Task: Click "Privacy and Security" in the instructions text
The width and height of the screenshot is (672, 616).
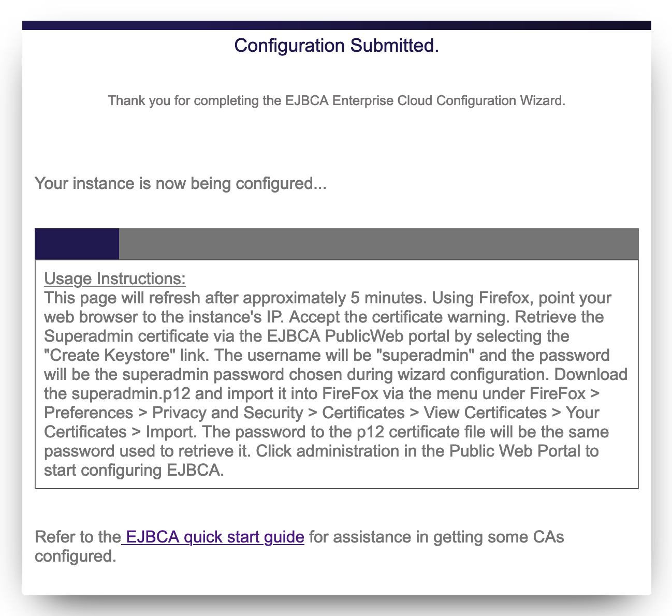Action: point(228,413)
